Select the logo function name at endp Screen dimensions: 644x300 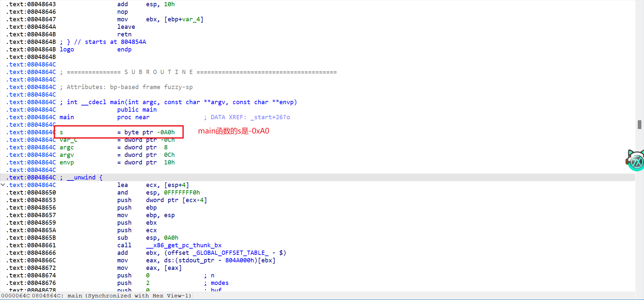(67, 49)
